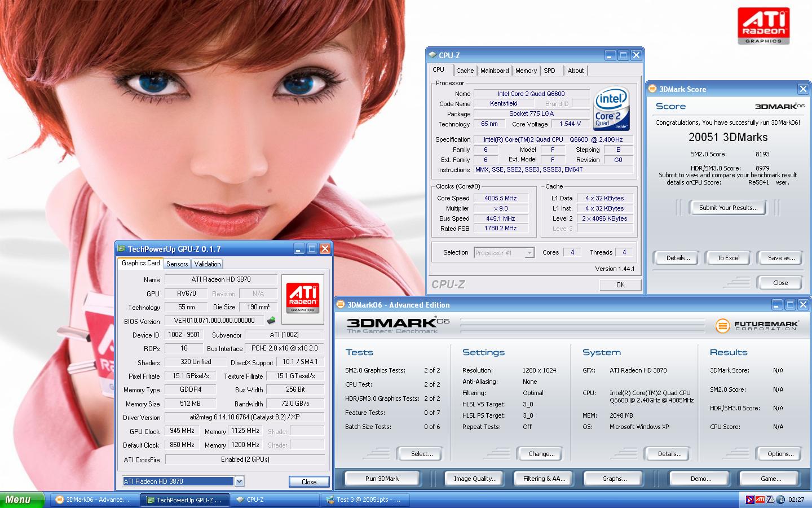Click Run 3DMark button
This screenshot has height=508, width=812.
click(382, 479)
